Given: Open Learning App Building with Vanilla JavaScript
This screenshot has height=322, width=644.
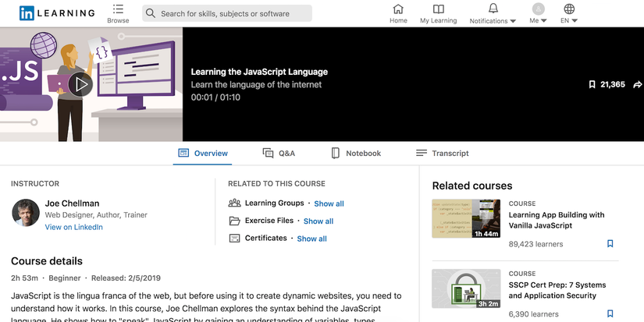Looking at the screenshot, I should click(x=557, y=221).
